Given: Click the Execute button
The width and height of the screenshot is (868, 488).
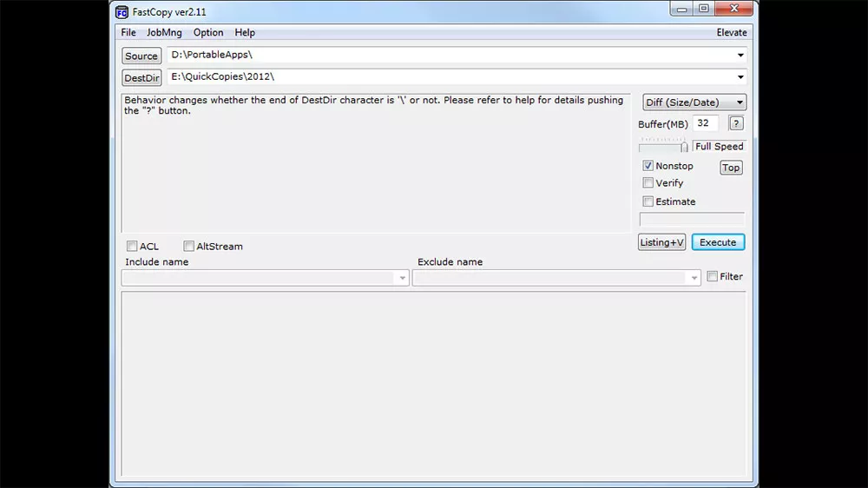Looking at the screenshot, I should click(718, 242).
